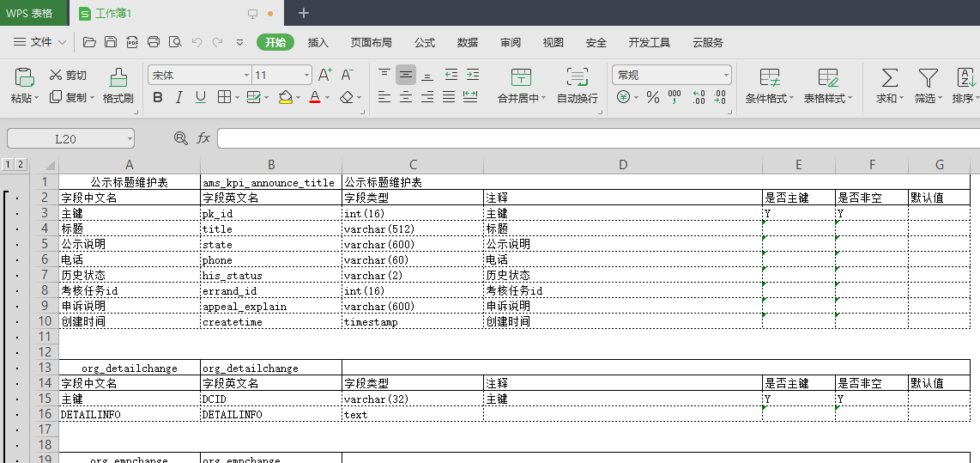Export to PDF icon
This screenshot has width=980, height=463.
pos(132,43)
